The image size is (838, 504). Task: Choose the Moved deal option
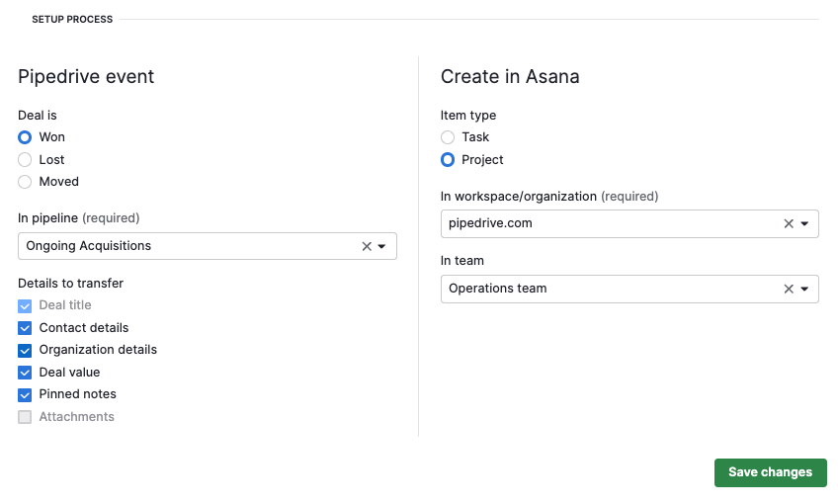pyautogui.click(x=26, y=182)
